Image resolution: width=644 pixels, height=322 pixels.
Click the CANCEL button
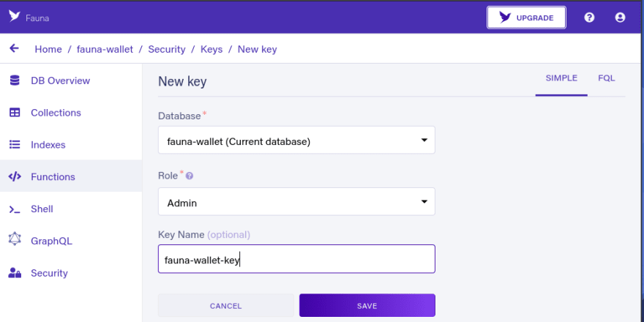(226, 306)
